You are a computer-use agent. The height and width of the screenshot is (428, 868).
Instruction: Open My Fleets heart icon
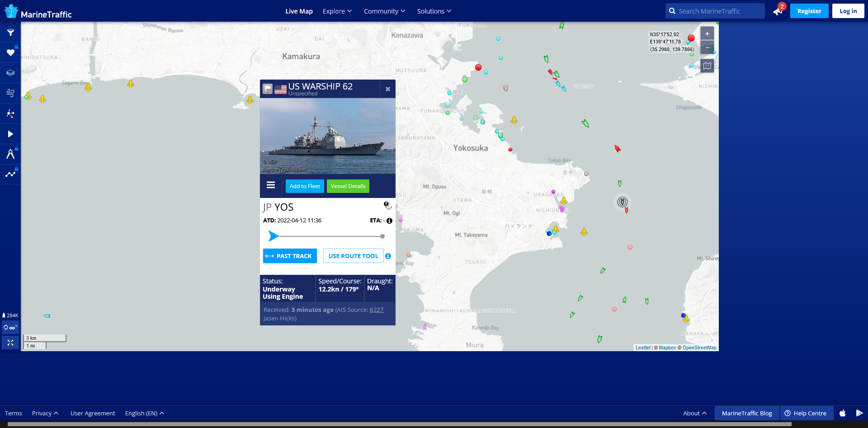coord(10,52)
